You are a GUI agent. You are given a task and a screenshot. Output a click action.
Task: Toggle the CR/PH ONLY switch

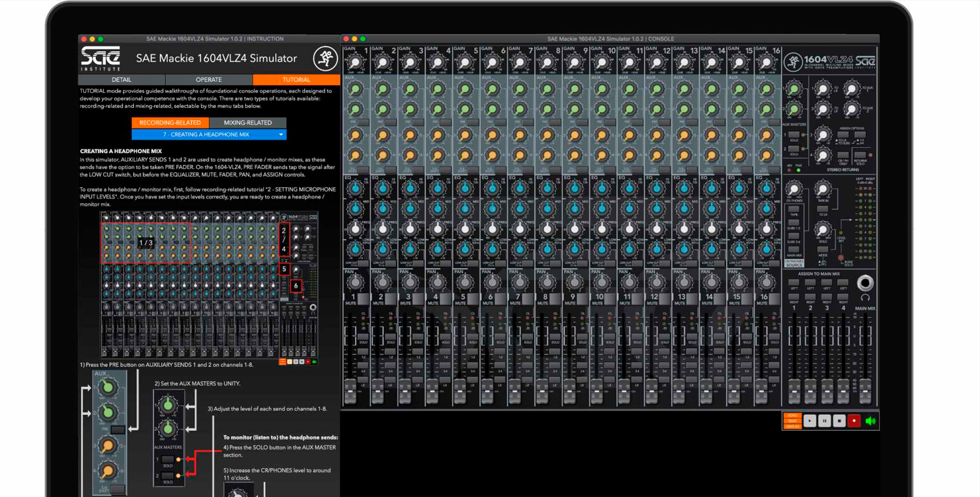pyautogui.click(x=843, y=155)
